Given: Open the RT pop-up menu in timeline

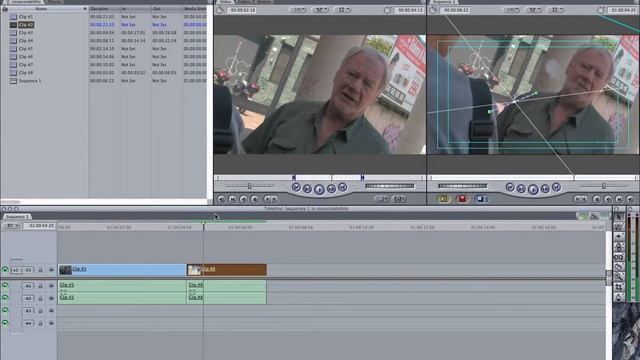Looking at the screenshot, I should pos(11,226).
